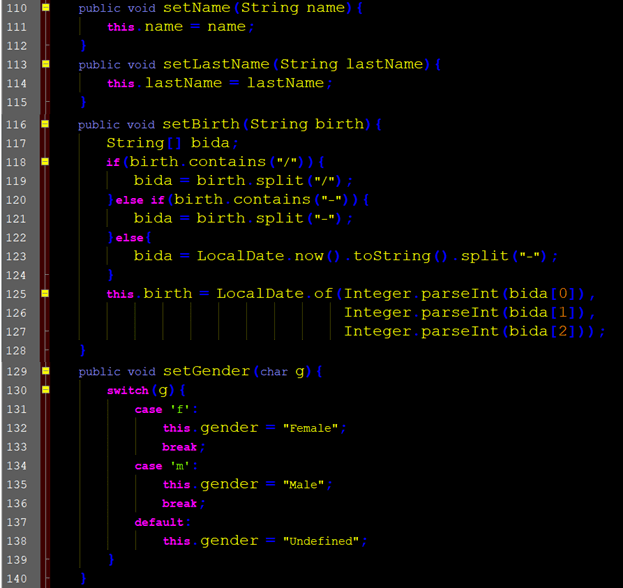The height and width of the screenshot is (588, 623).
Task: Click the "else if" keyword on line 120
Action: [x=140, y=199]
